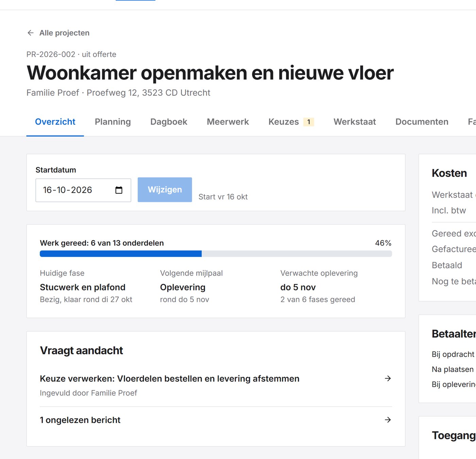The height and width of the screenshot is (459, 476).
Task: Go to the Werkstaat tab
Action: (355, 122)
